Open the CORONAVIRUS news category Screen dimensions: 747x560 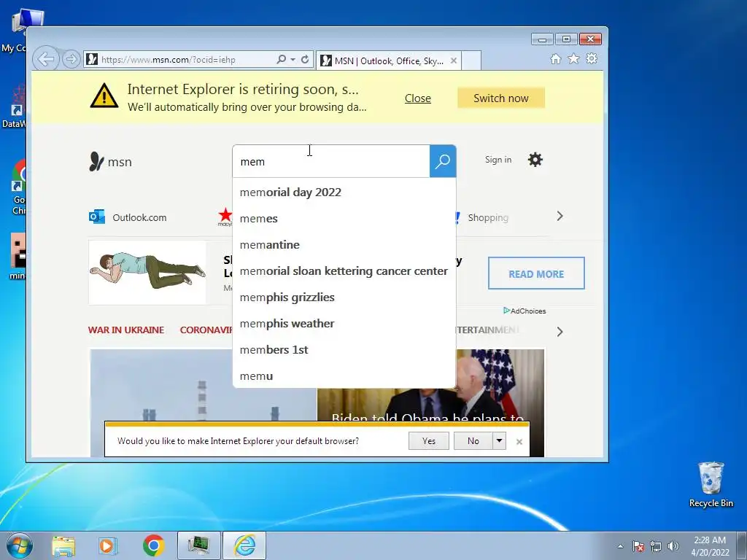(206, 330)
